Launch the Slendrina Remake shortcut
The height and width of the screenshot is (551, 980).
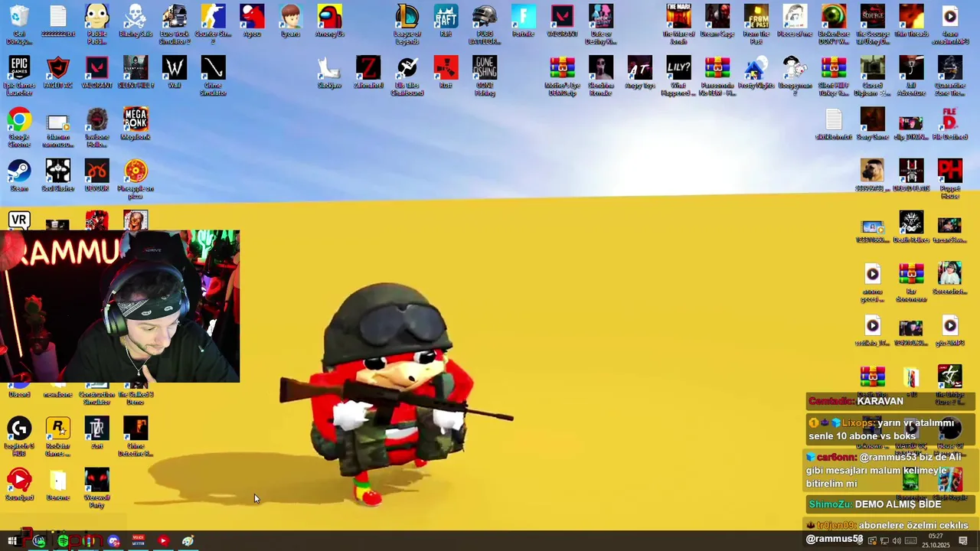click(601, 76)
